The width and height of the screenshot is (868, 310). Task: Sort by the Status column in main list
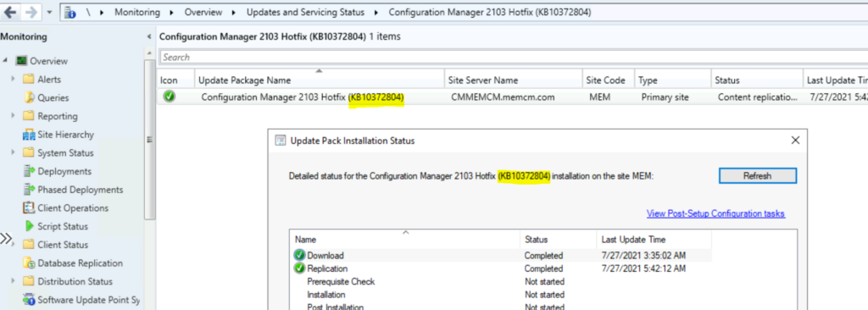point(757,80)
